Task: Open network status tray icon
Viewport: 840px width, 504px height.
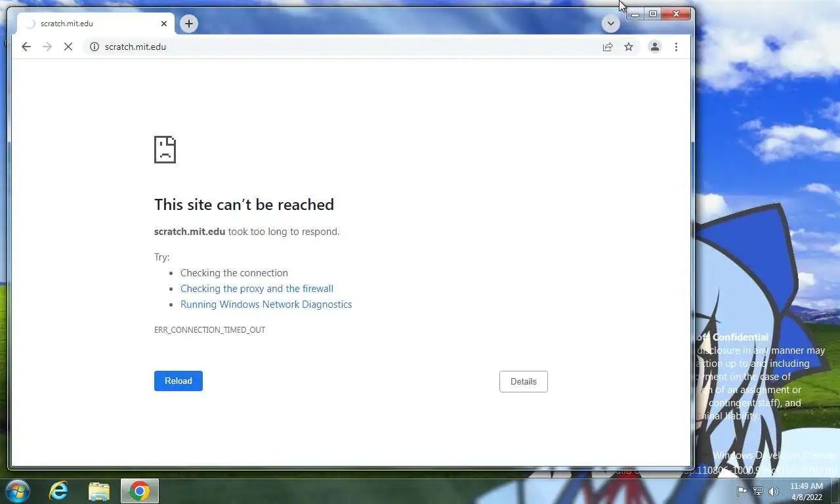Action: click(x=758, y=491)
